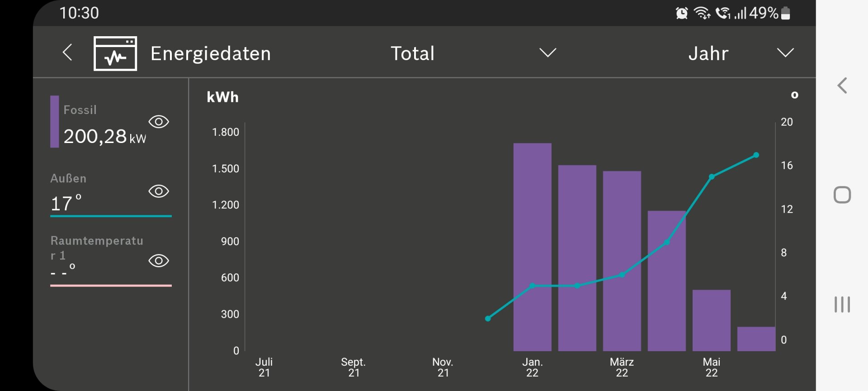Tap the battery indicator icon
868x391 pixels.
[786, 13]
